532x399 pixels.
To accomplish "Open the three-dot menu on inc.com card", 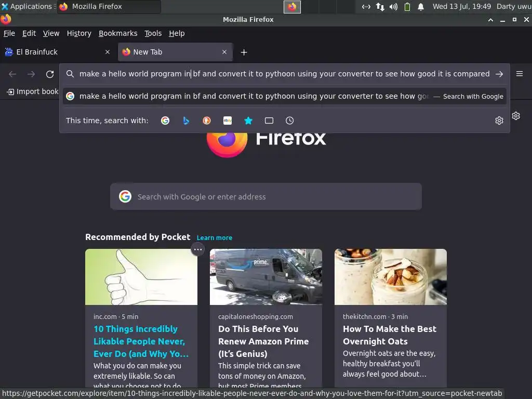I will point(198,249).
